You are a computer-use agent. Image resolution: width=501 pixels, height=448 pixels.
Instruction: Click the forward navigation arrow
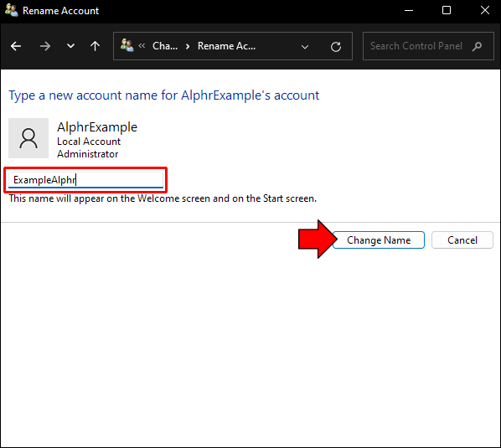pos(45,46)
